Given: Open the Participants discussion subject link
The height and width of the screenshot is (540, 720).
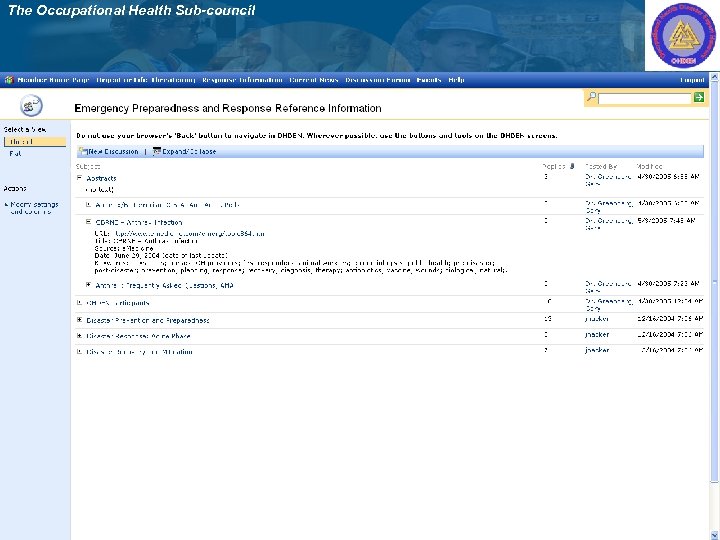Looking at the screenshot, I should [118, 303].
